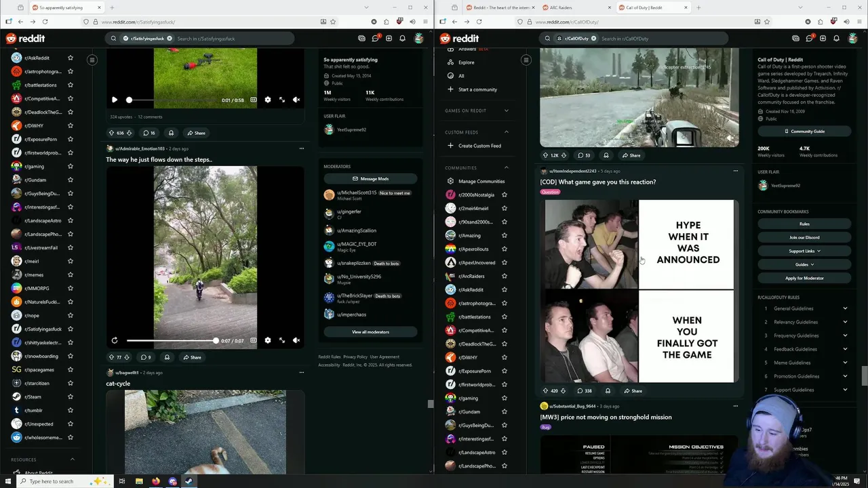Open settings gear on the 0:58 video
Image resolution: width=868 pixels, height=488 pixels.
(268, 100)
